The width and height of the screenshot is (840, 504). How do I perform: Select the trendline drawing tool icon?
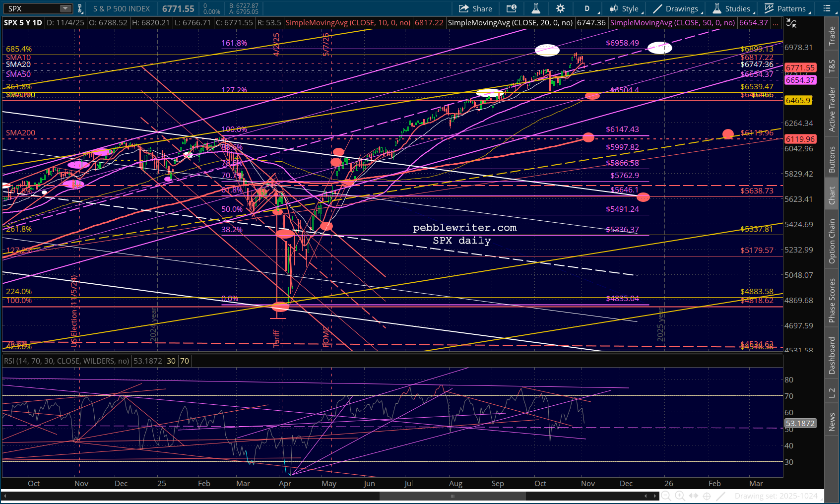click(x=721, y=496)
